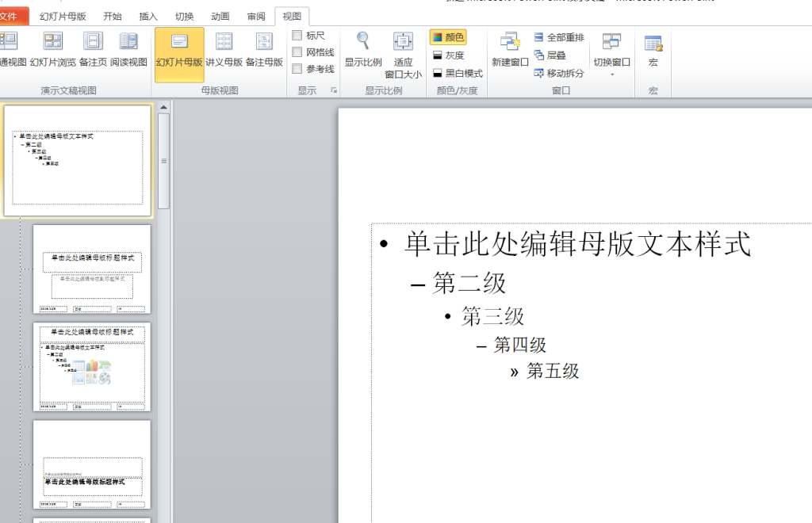Switch to the 动画 ribbon tab
812x523 pixels.
click(220, 17)
